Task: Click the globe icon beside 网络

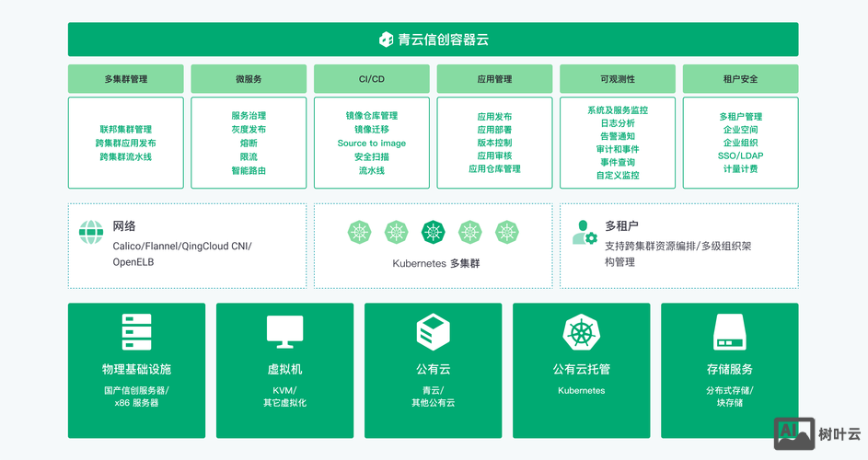Action: (91, 232)
